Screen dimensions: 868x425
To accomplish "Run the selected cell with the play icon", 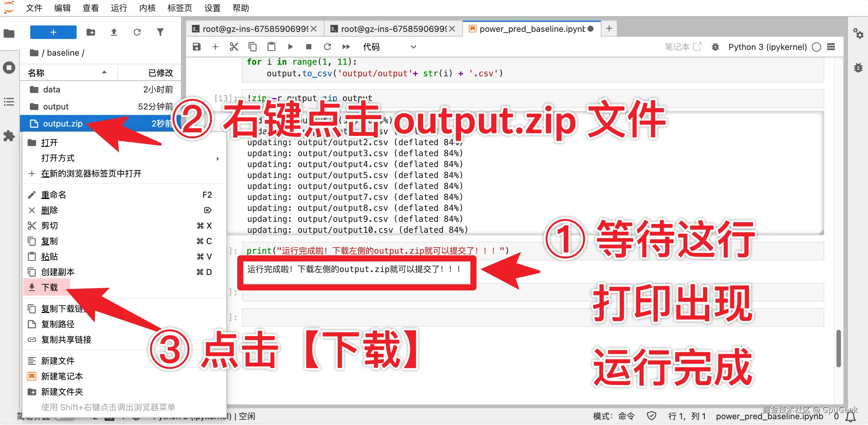I will coord(290,47).
